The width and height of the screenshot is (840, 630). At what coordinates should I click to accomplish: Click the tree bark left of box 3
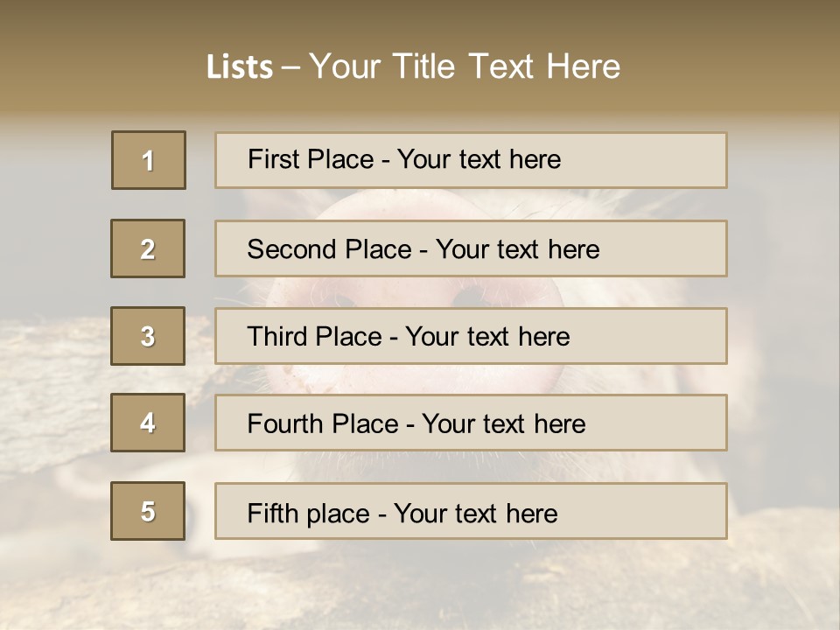click(52, 350)
